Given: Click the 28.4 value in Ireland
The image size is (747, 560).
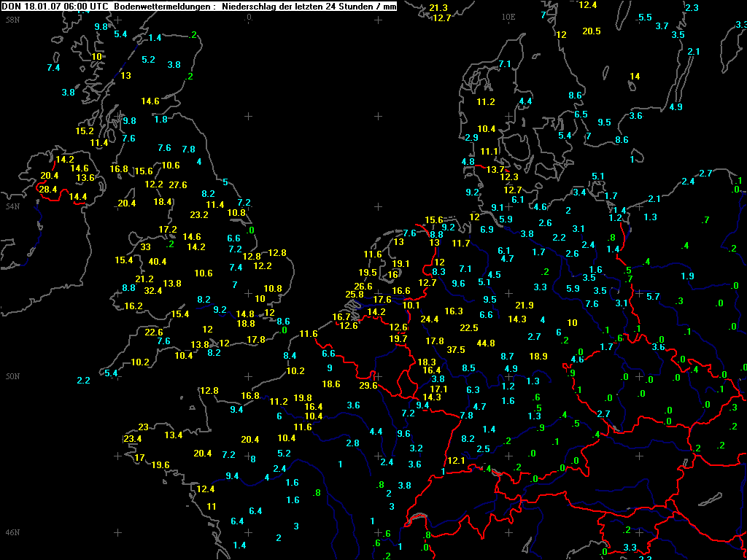Looking at the screenshot, I should pyautogui.click(x=48, y=189).
